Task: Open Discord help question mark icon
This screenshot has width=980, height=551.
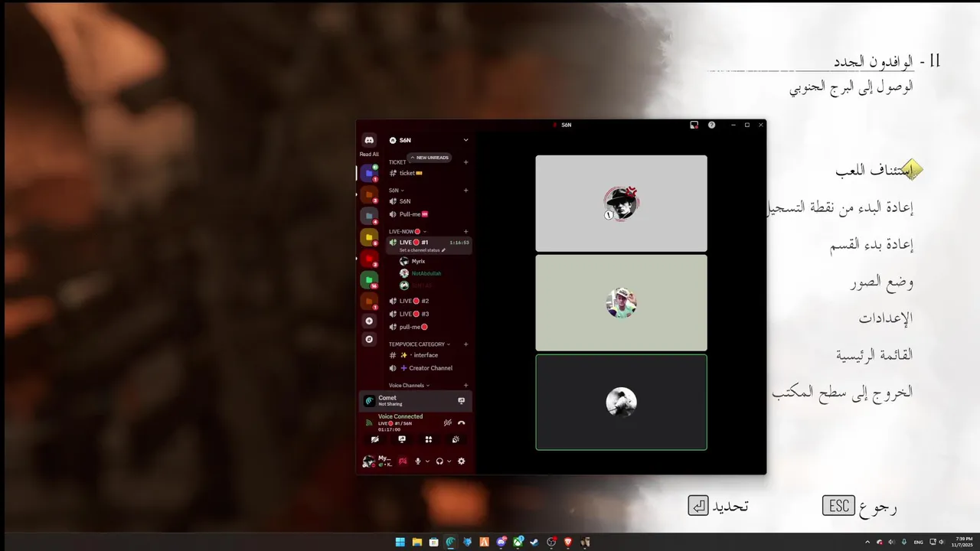Action: (x=711, y=125)
